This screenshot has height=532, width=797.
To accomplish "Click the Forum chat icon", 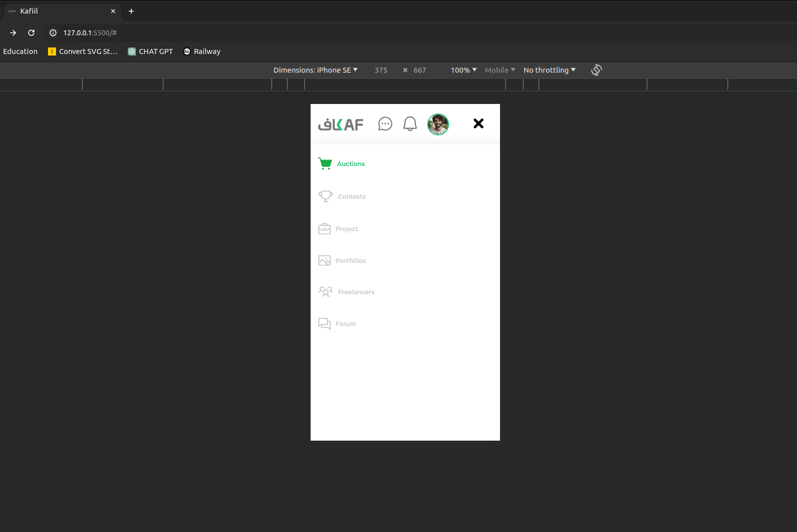I will coord(324,324).
